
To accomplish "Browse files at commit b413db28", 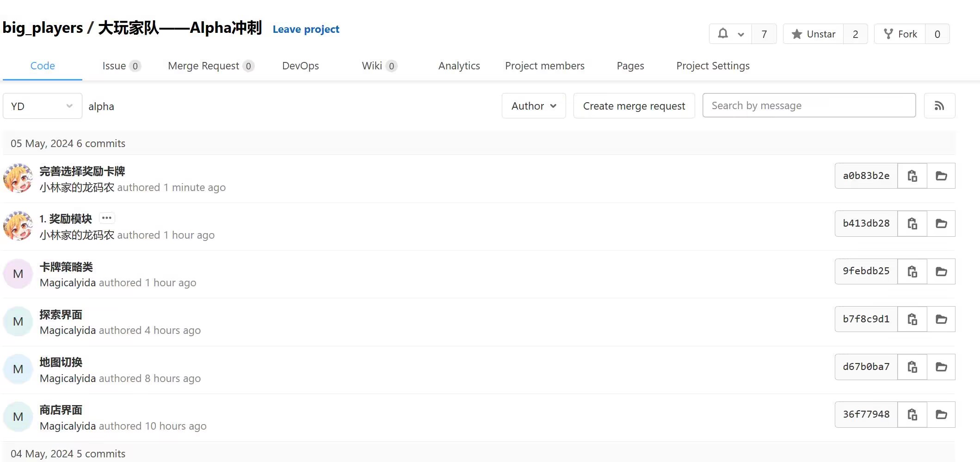I will pos(941,224).
